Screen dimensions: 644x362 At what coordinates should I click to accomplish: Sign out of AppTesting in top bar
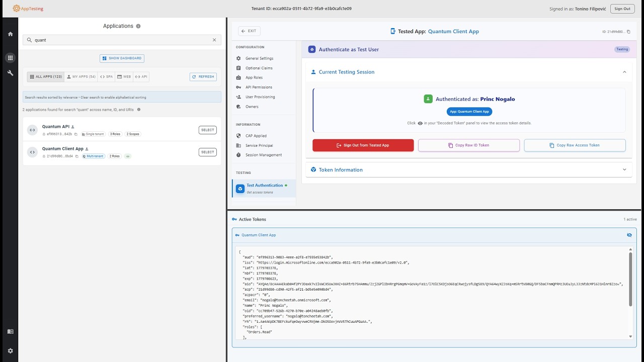click(622, 9)
